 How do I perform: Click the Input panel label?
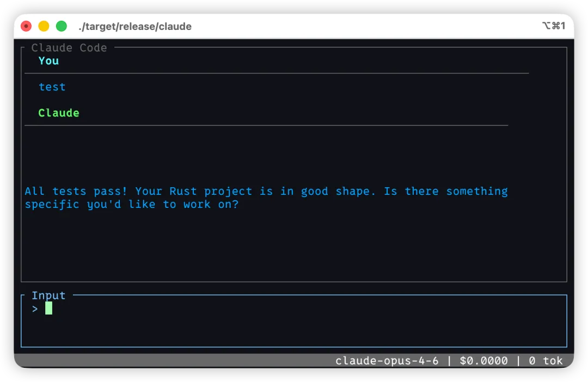(49, 295)
